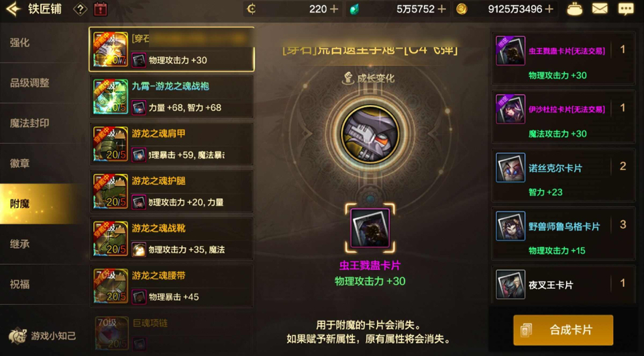Screen dimensions: 644x356
Task: Click the plus beside the 220 currency
Action: (x=334, y=9)
